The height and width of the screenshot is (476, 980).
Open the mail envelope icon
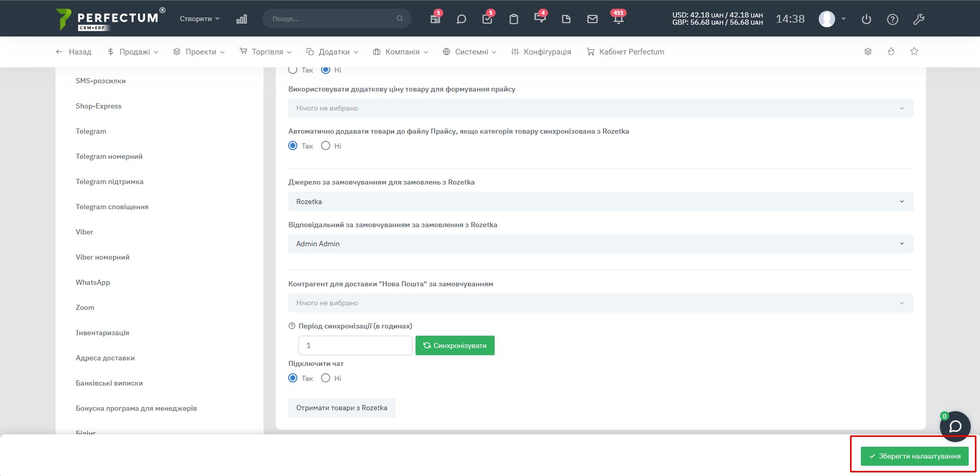592,19
